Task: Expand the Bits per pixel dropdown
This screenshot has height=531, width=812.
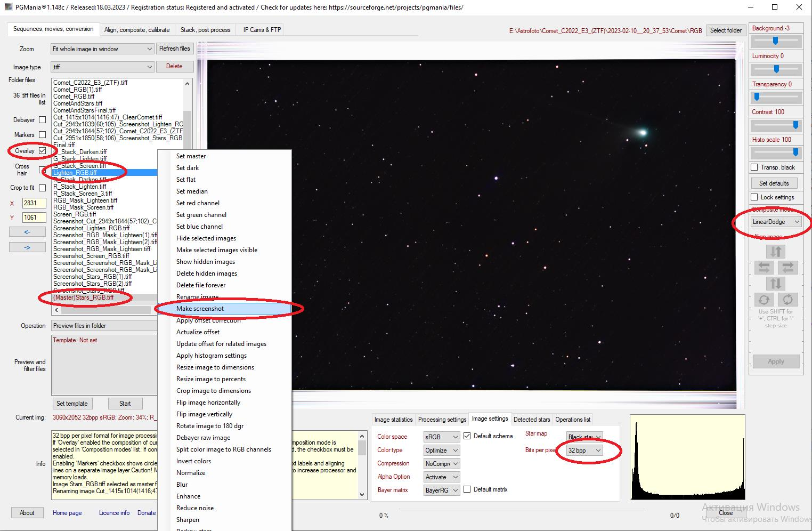Action: point(584,450)
